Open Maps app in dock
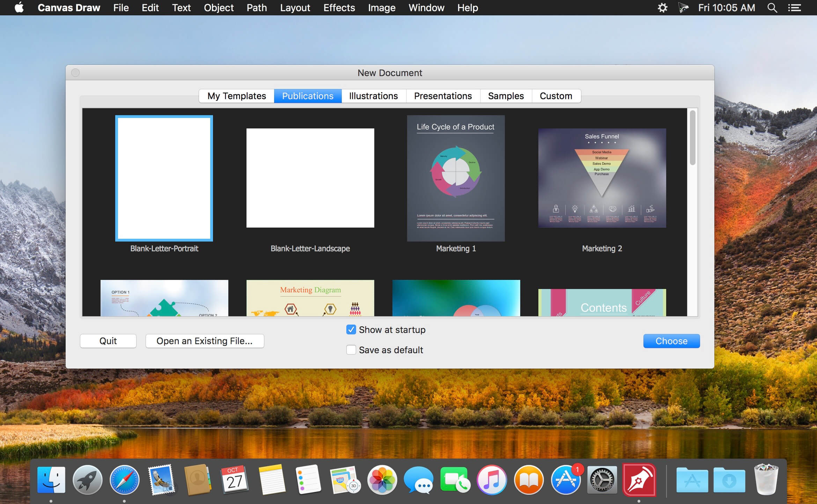 click(x=345, y=480)
